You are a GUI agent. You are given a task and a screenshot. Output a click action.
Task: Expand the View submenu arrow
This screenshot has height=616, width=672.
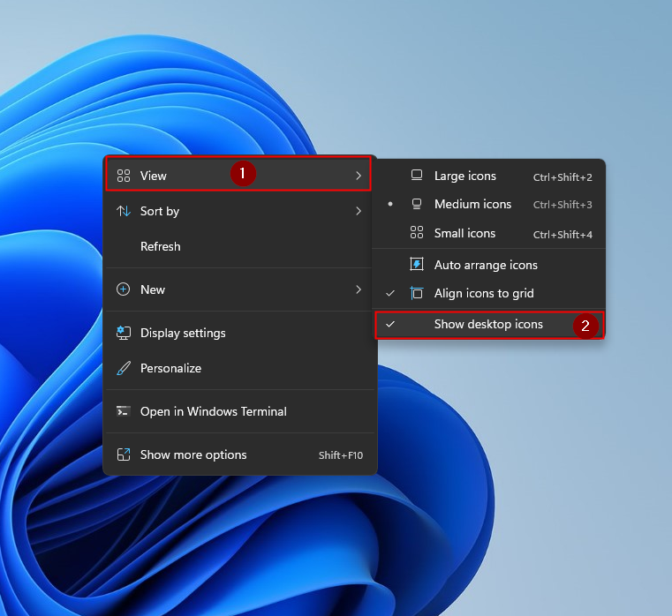tap(358, 176)
